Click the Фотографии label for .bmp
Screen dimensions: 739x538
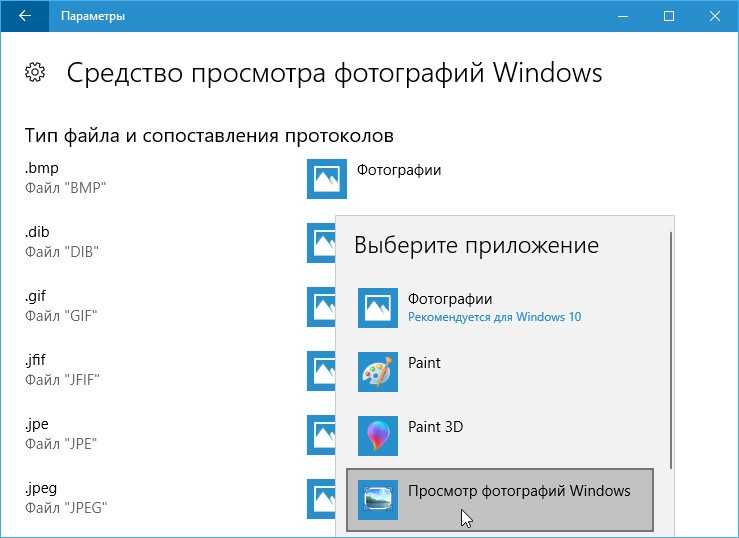click(399, 170)
